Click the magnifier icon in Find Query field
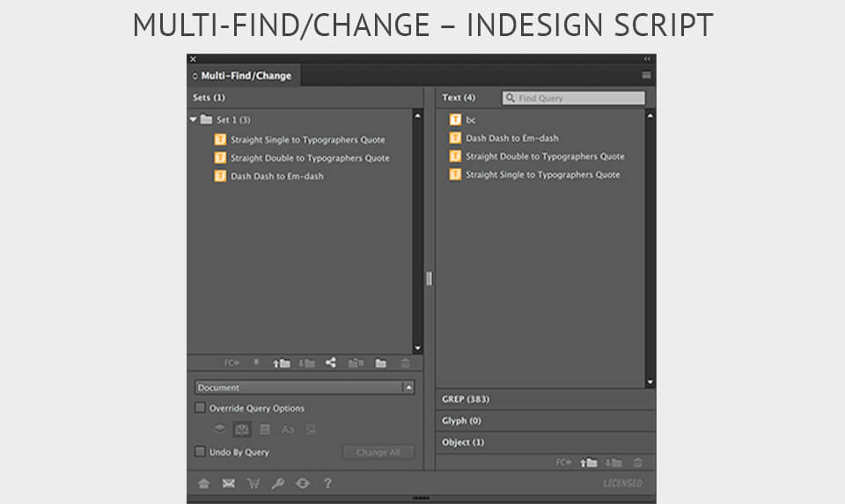845x504 pixels. pyautogui.click(x=510, y=98)
